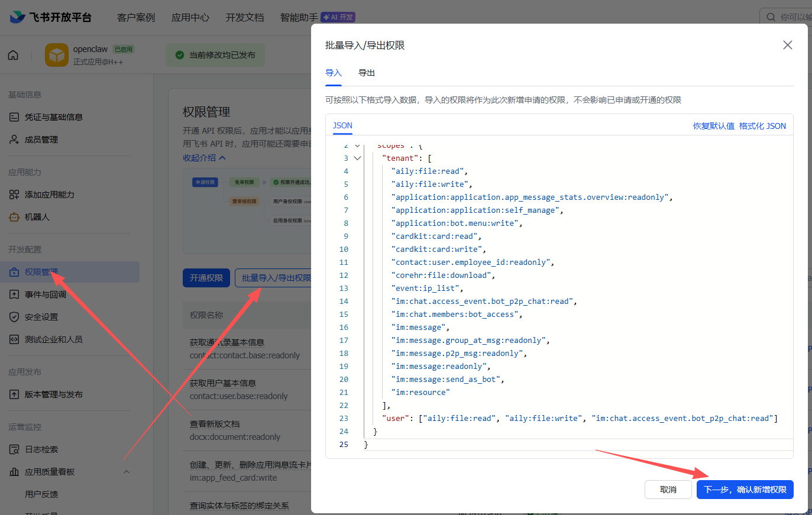
Task: Click the 机器人 sidebar icon
Action: click(x=13, y=216)
